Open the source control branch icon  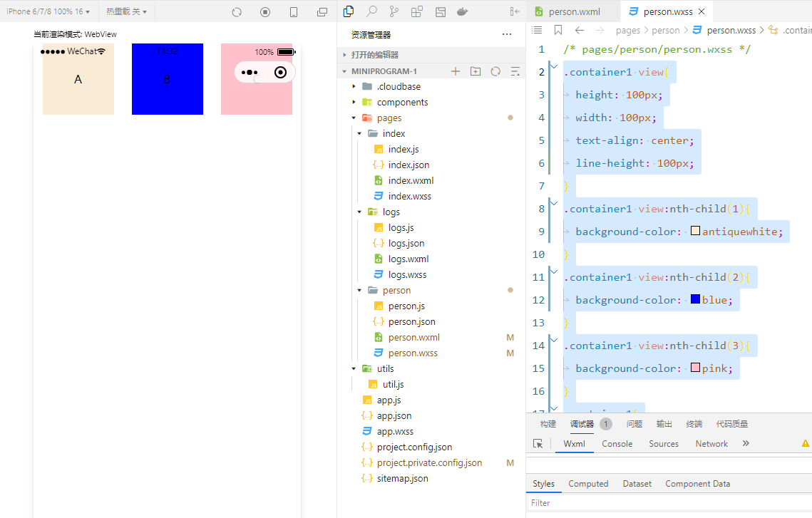tap(394, 11)
